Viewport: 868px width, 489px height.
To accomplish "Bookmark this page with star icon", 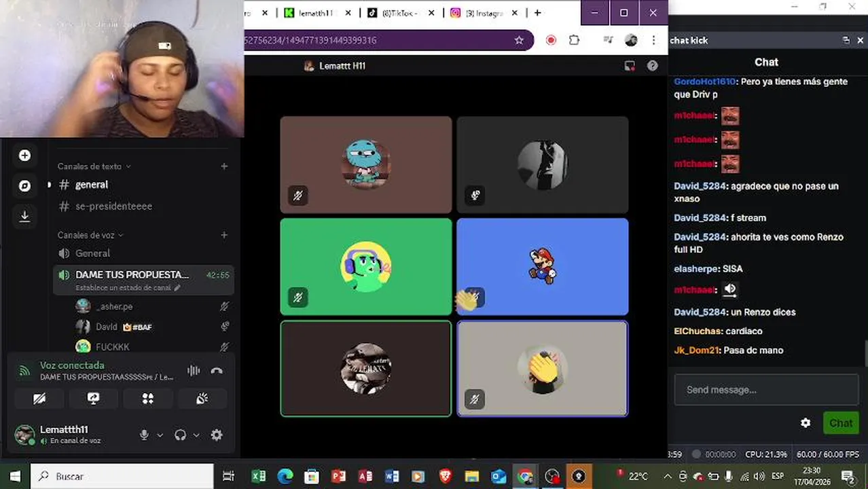I will click(519, 40).
